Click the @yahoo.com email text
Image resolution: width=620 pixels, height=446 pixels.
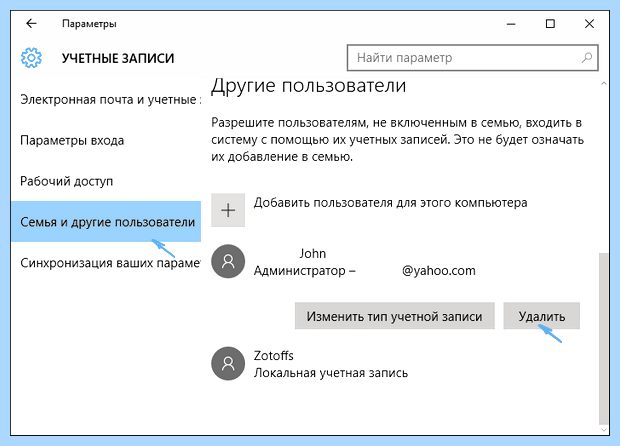point(439,271)
